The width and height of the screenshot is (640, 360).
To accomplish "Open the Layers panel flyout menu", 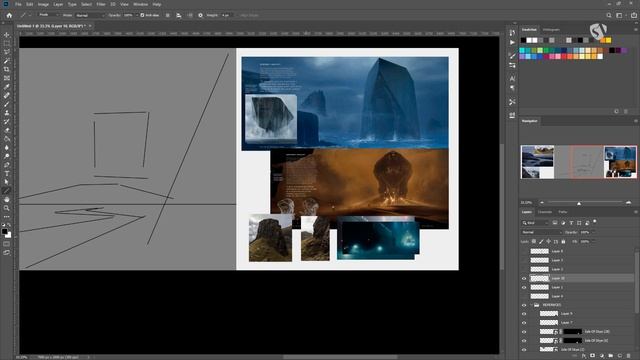I will (636, 212).
